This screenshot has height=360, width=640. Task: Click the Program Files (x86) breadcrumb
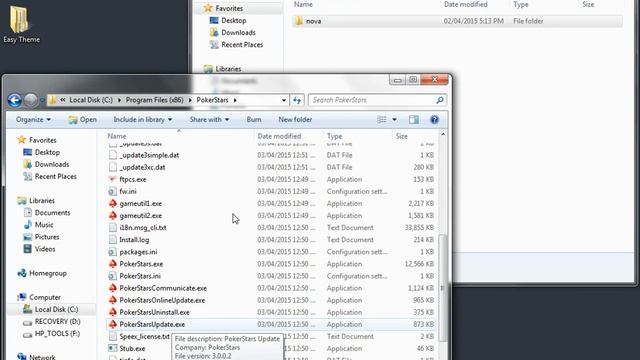pyautogui.click(x=154, y=100)
